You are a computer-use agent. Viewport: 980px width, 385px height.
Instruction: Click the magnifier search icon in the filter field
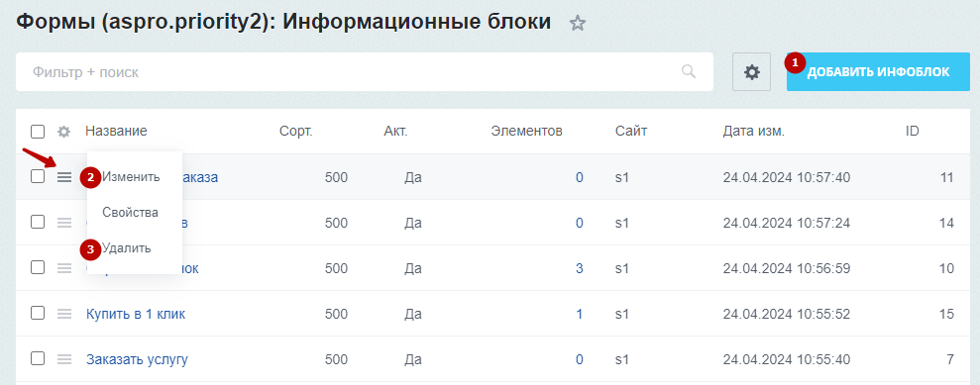pos(688,71)
